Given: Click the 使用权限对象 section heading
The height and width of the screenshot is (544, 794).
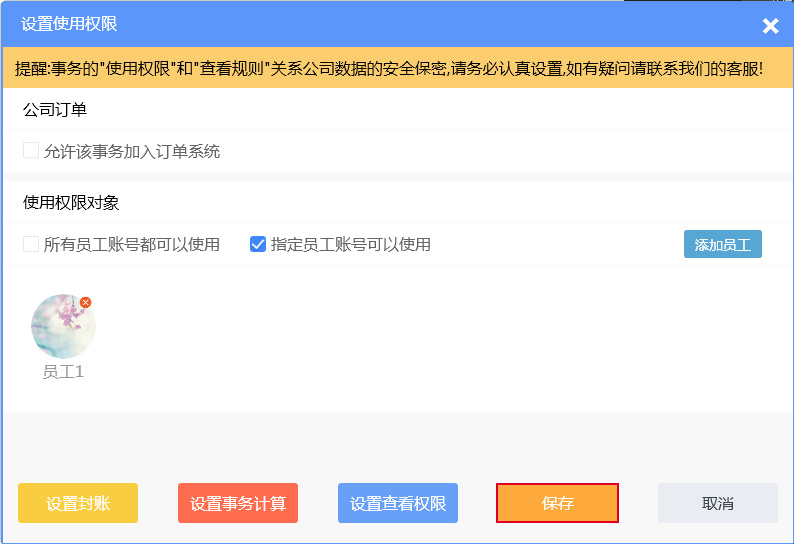Looking at the screenshot, I should click(x=71, y=203).
